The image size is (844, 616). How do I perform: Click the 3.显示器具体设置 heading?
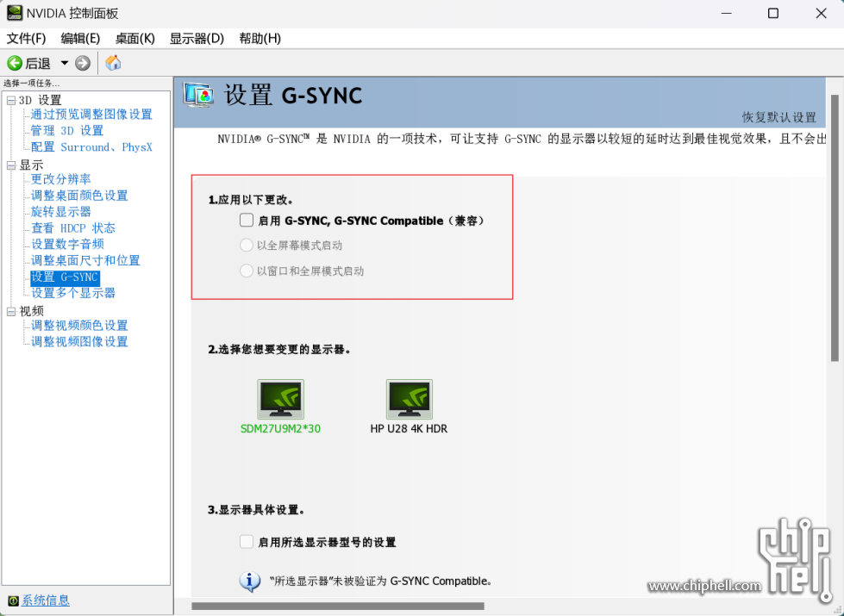tap(257, 510)
